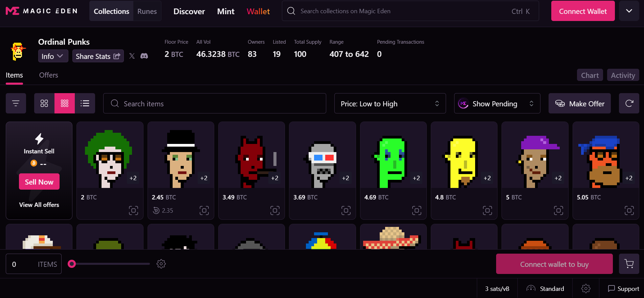
Task: Click the Connect Wallet button
Action: (583, 11)
